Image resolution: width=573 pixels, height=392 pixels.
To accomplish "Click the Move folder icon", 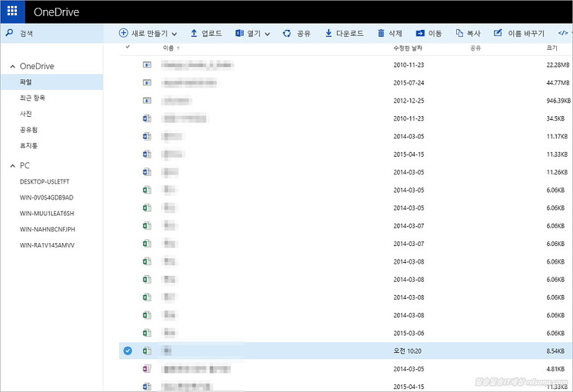I will click(x=420, y=34).
